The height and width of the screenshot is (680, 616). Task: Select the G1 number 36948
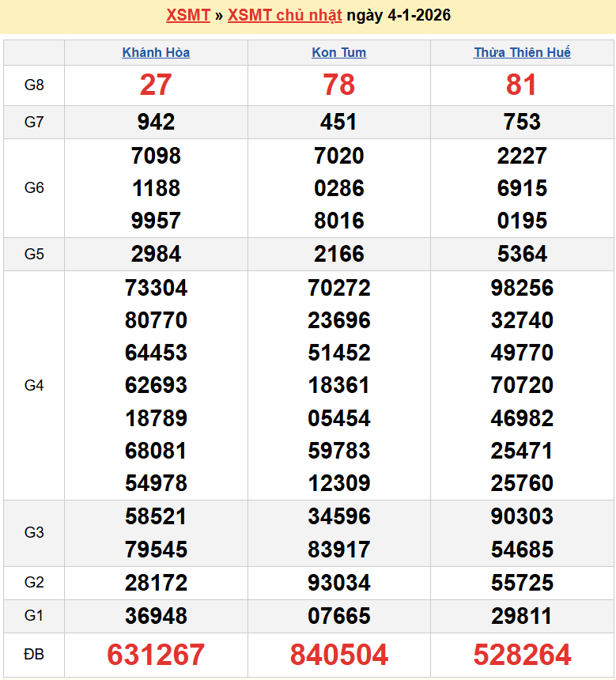[x=156, y=616]
